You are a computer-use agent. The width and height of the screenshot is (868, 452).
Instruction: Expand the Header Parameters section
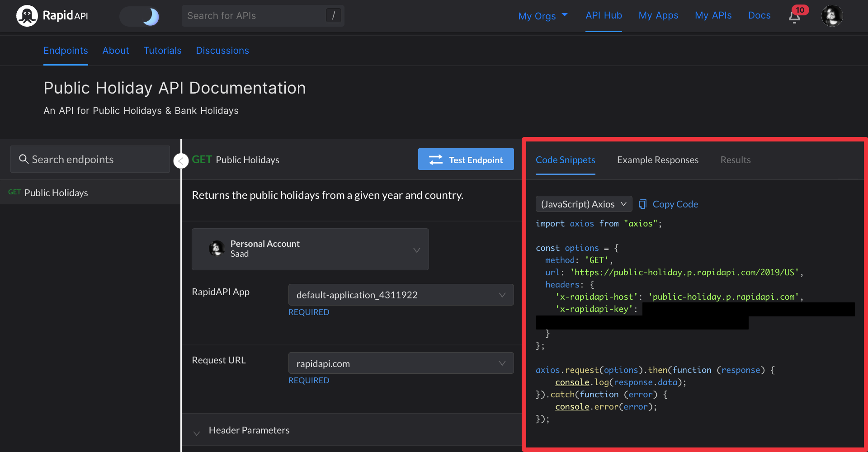coord(351,430)
